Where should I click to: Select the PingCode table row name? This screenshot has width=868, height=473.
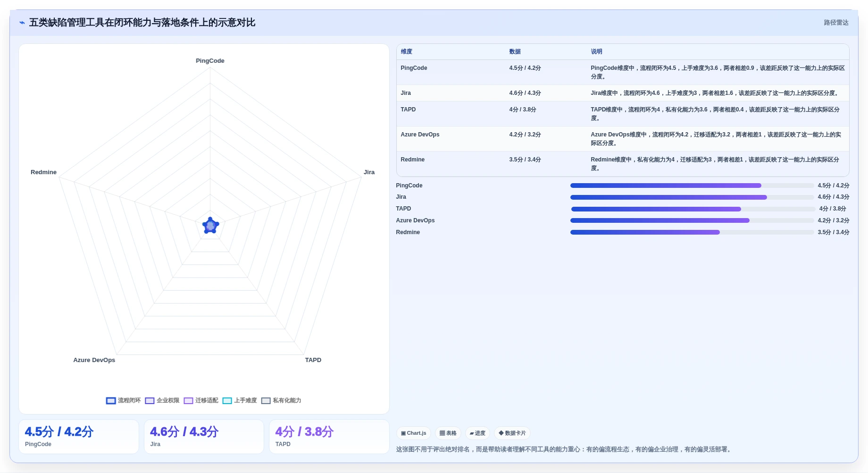[414, 68]
